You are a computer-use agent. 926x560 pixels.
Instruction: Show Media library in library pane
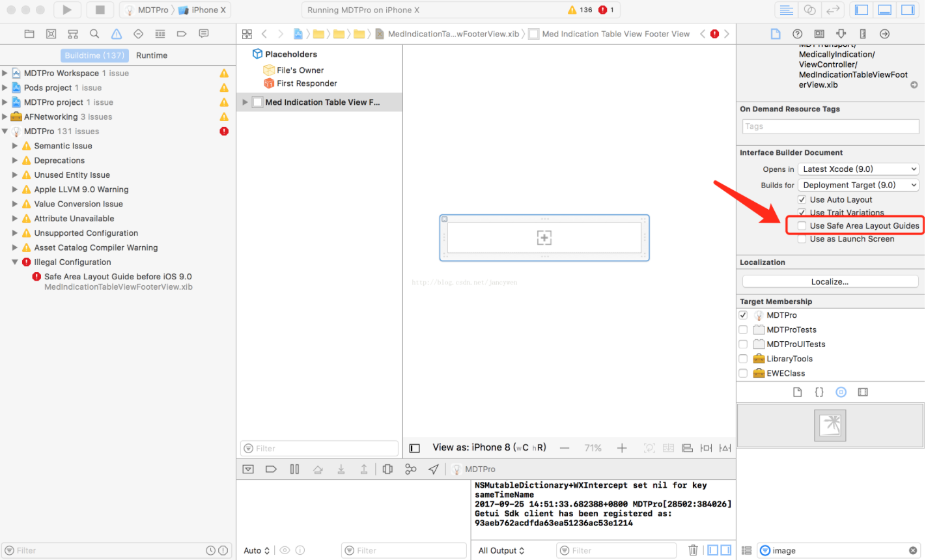click(x=863, y=392)
